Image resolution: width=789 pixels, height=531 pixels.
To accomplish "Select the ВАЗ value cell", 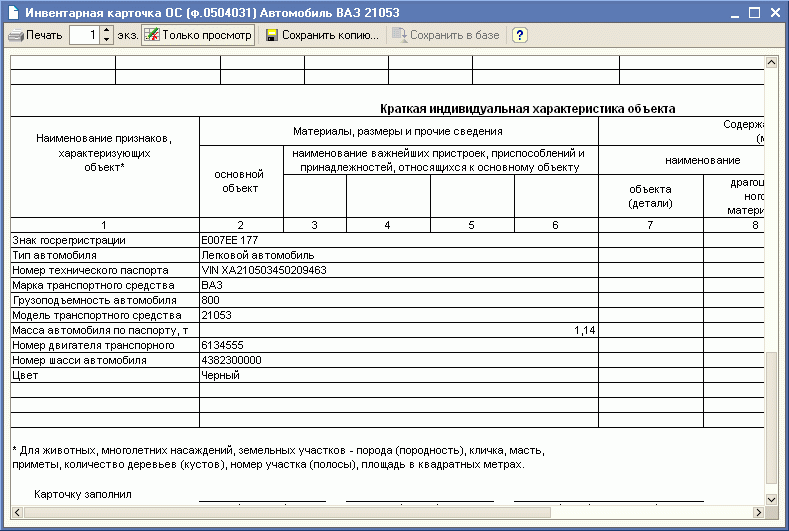I will [399, 285].
